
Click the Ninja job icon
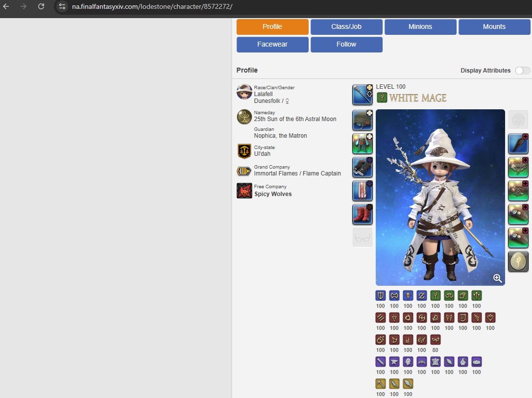point(408,318)
